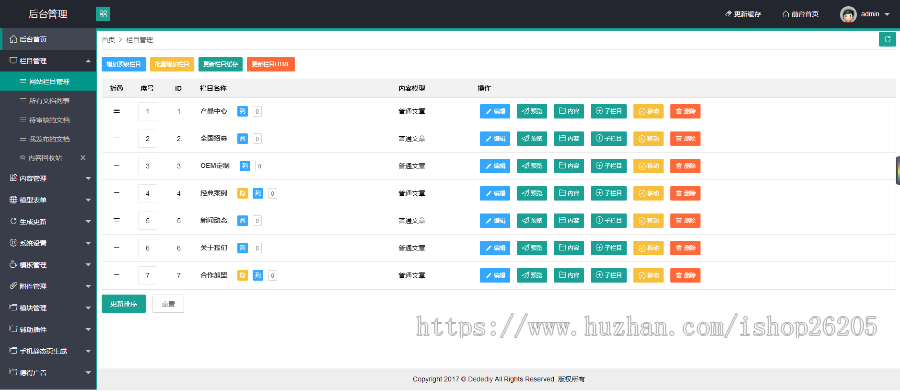Click the yellow move button for row ID 6

click(x=648, y=247)
